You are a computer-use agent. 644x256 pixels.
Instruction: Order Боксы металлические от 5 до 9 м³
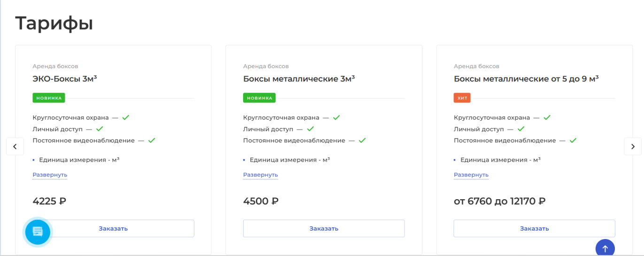pos(534,229)
